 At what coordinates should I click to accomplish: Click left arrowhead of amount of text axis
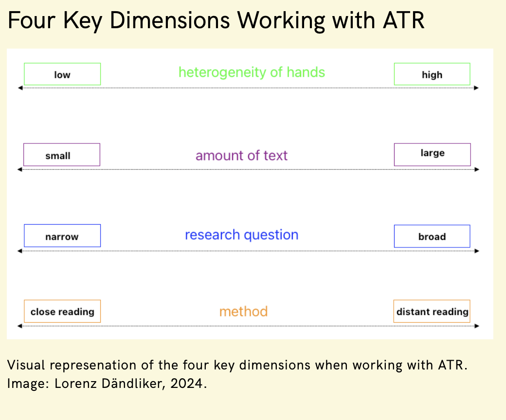(x=20, y=170)
